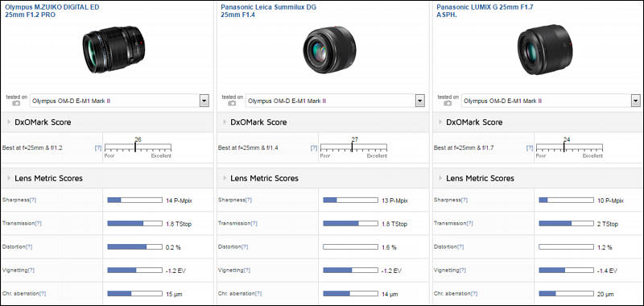Image resolution: width=644 pixels, height=306 pixels.
Task: Click distortion bar reading 1.2 %
Action: coord(567,247)
